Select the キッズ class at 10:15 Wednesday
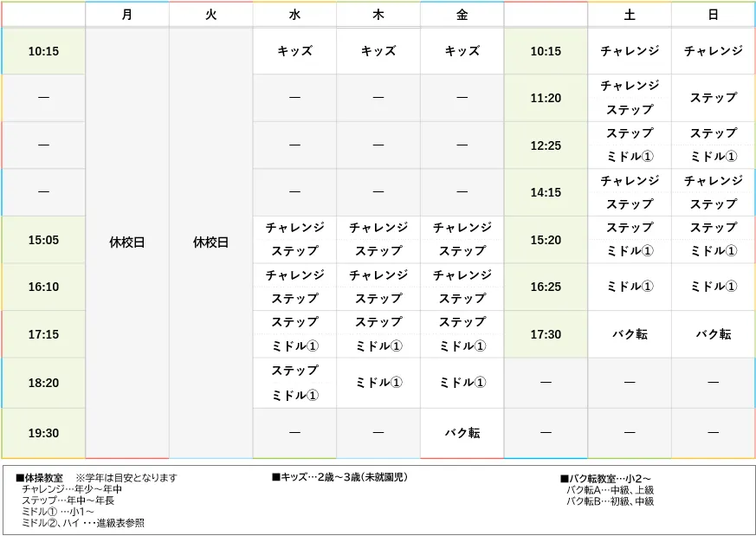Viewport: 756px width, 536px height. pos(294,51)
